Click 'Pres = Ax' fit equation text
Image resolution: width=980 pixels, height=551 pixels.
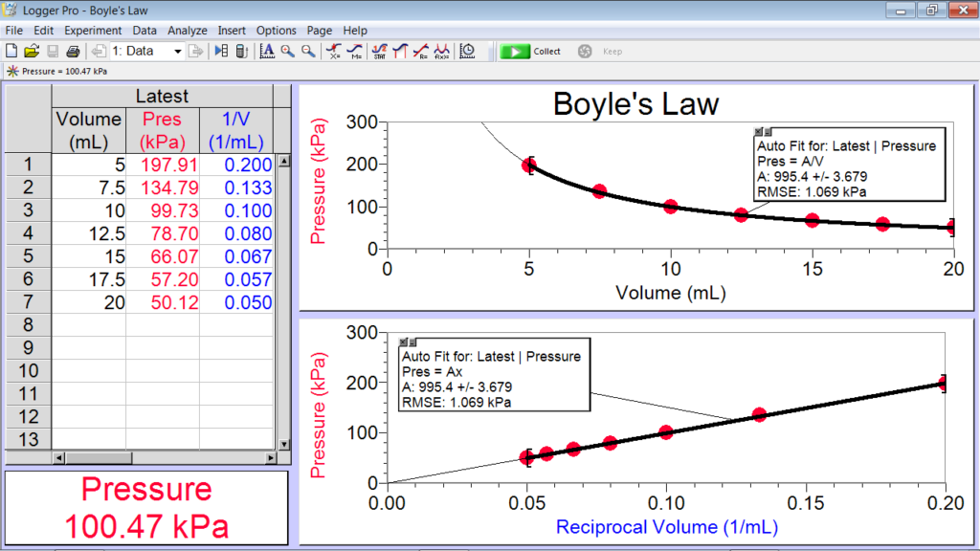pyautogui.click(x=433, y=372)
